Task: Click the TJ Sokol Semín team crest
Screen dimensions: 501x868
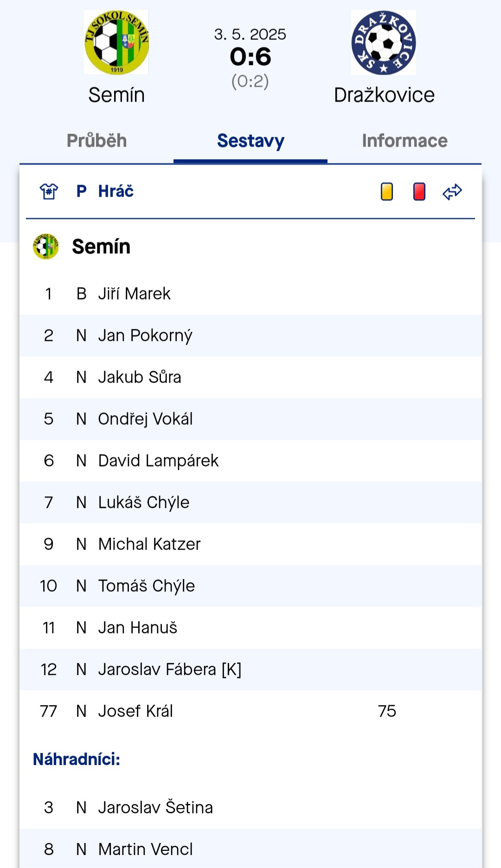Action: click(116, 42)
